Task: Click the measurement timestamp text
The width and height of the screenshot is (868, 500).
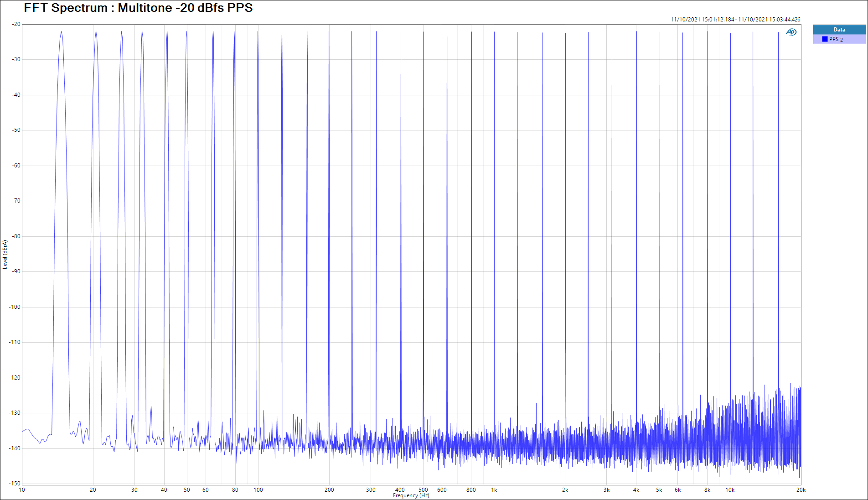Action: tap(735, 20)
